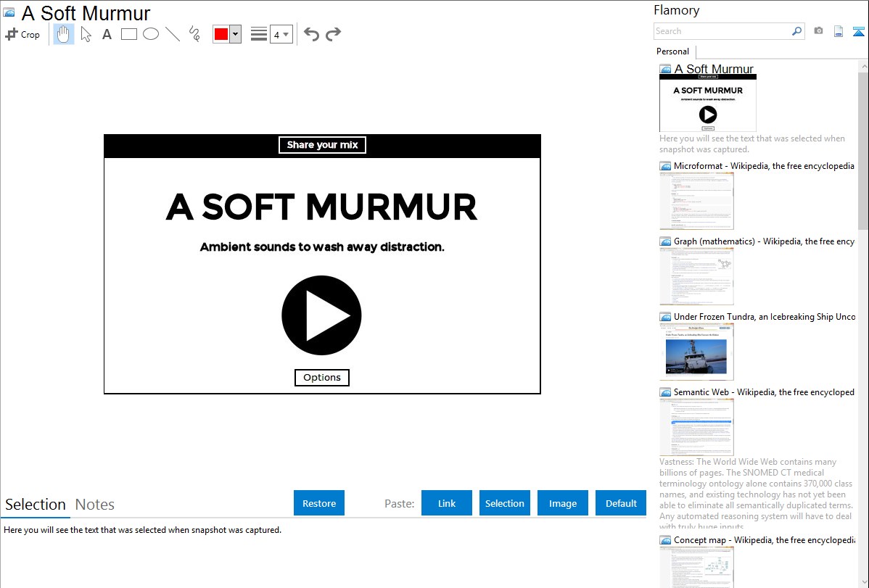This screenshot has height=588, width=869.
Task: Click the Microformat - Wikipedia title
Action: [764, 166]
